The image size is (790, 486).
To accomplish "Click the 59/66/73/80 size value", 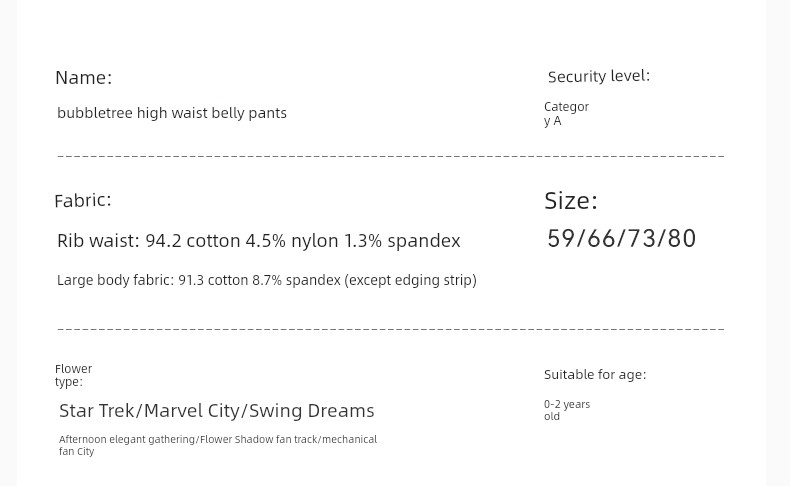I will click(x=622, y=238).
